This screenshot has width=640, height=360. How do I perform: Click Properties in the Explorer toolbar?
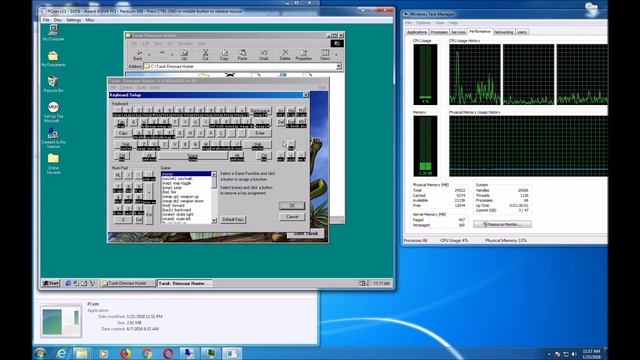click(303, 55)
